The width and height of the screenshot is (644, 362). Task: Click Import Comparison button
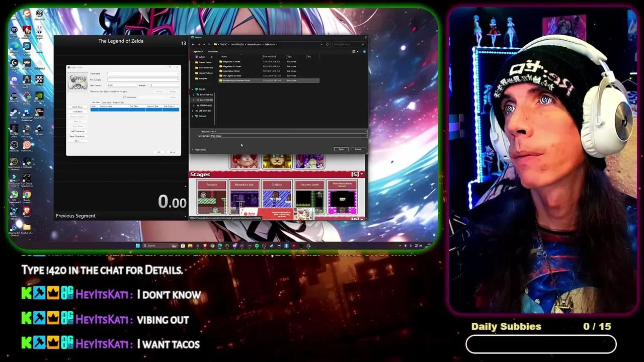click(x=77, y=136)
